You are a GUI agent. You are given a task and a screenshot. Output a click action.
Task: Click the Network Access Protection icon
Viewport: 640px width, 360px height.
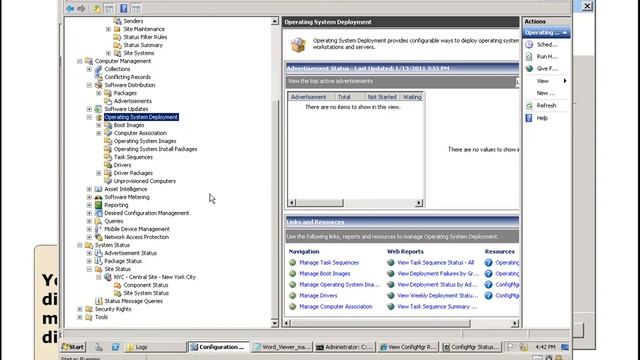(98, 237)
